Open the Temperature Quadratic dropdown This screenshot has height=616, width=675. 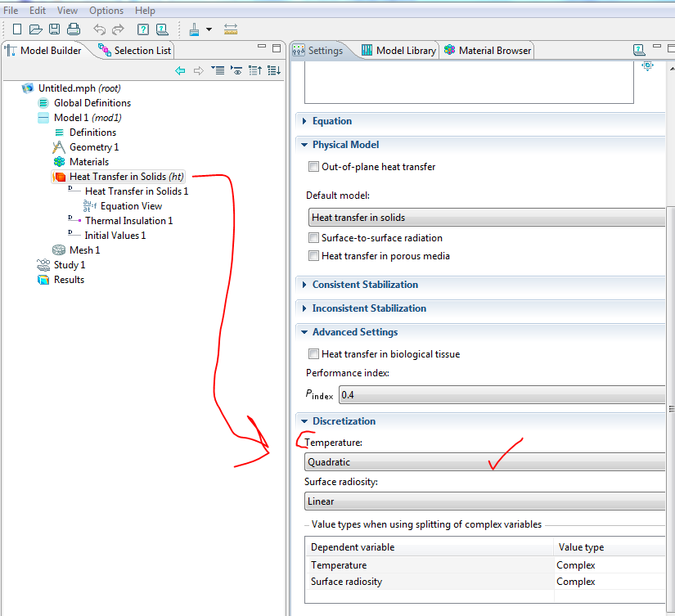point(484,462)
